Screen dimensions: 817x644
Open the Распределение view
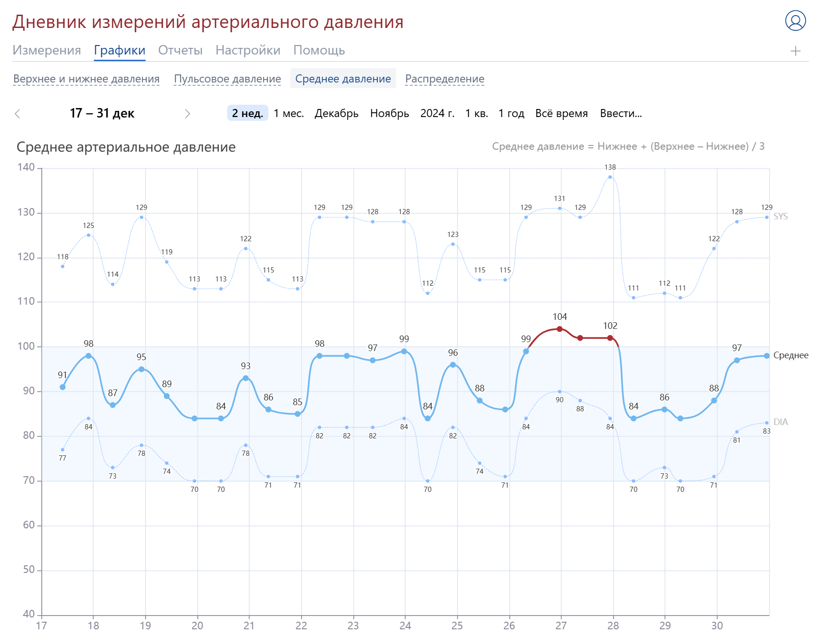click(444, 79)
